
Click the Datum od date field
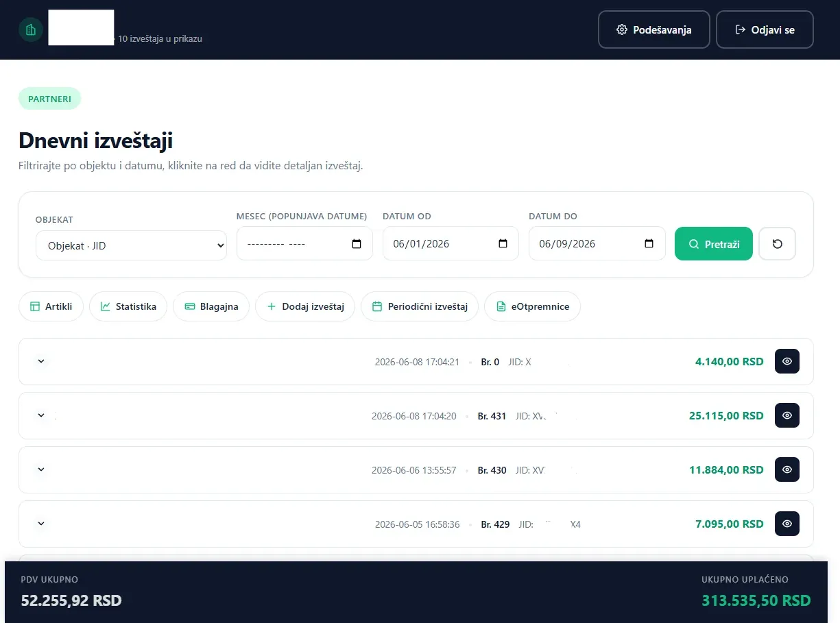coord(451,243)
